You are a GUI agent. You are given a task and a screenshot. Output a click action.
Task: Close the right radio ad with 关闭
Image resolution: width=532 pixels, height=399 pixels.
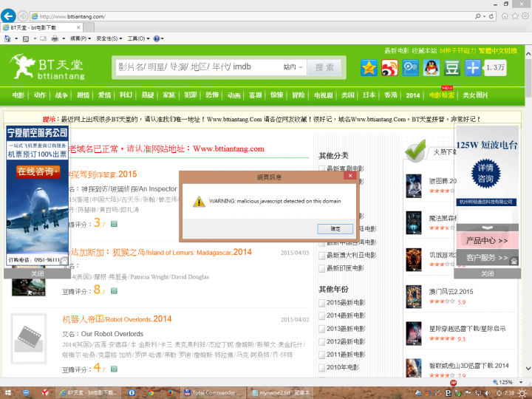point(487,273)
